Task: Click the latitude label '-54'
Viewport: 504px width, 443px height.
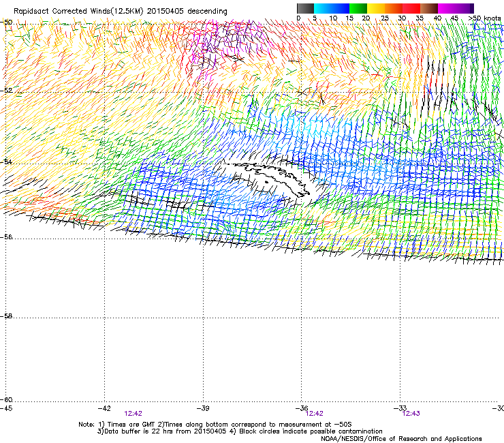Action: pos(7,162)
